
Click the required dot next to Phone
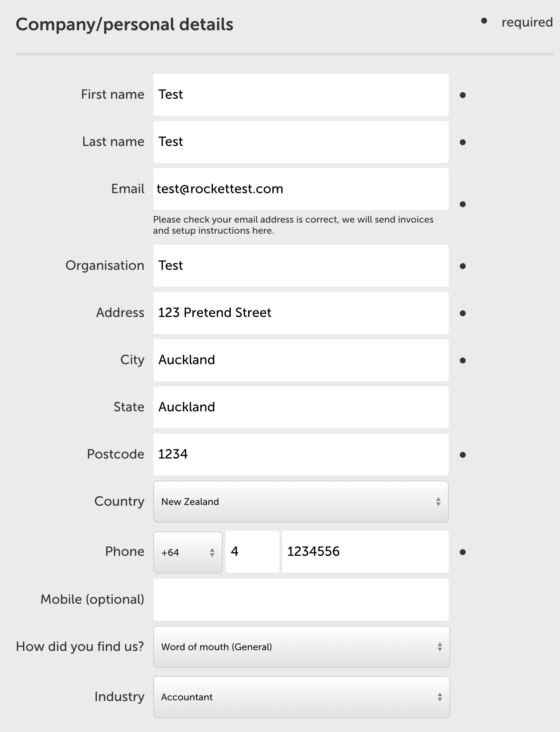pyautogui.click(x=463, y=552)
